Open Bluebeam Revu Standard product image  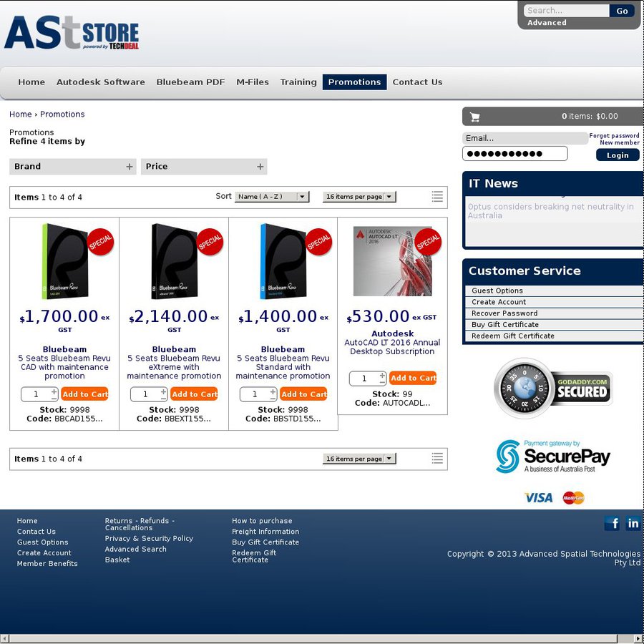[x=283, y=261]
